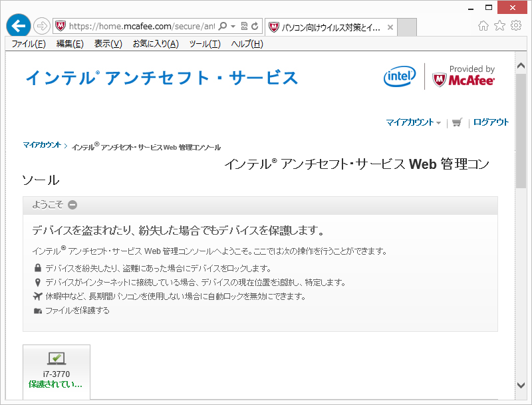Click the browser Forward arrow button
Screen dimensions: 532x405
coord(42,26)
